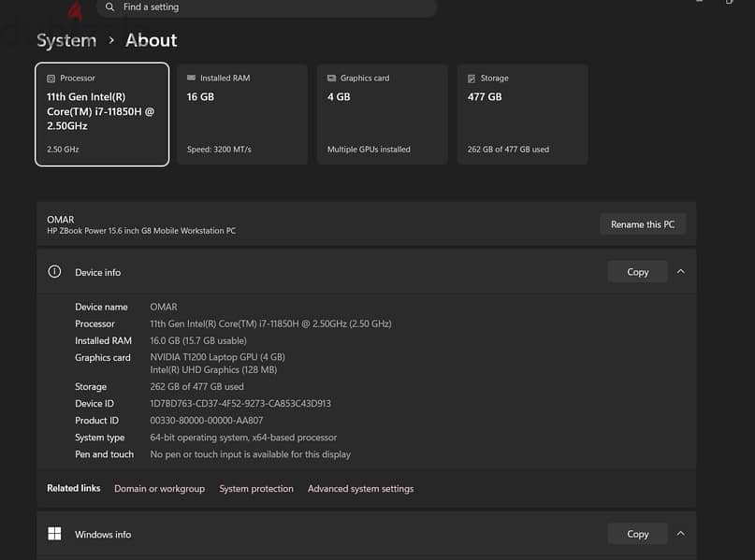This screenshot has width=755, height=560.
Task: Click Multiple GPUs installed text
Action: coord(369,150)
